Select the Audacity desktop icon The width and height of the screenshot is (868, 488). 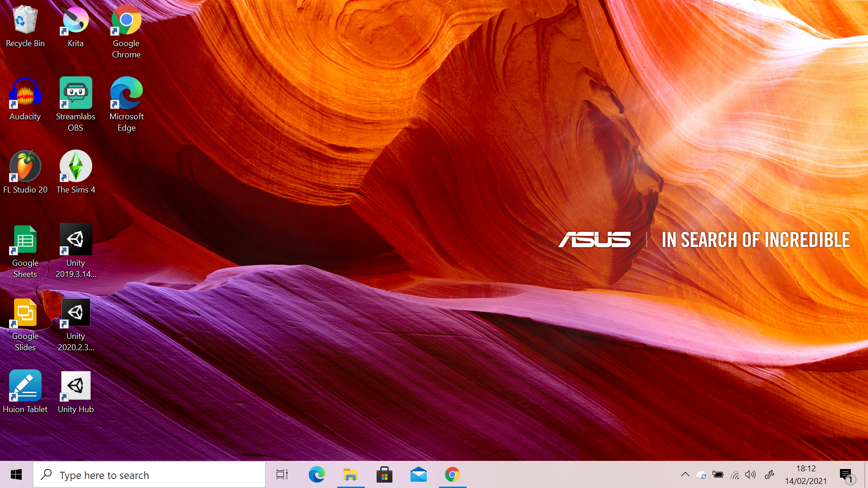(x=25, y=94)
